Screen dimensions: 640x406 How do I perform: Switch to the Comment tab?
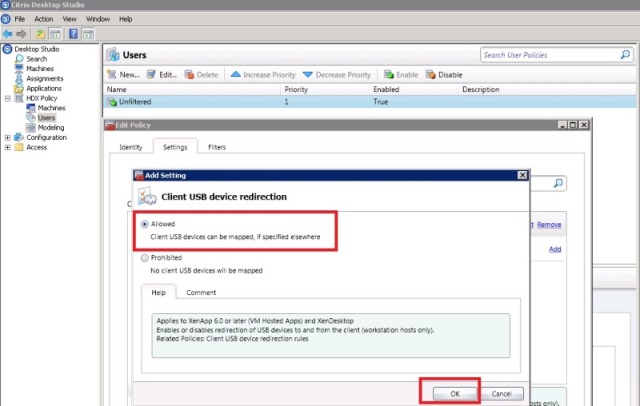[200, 292]
